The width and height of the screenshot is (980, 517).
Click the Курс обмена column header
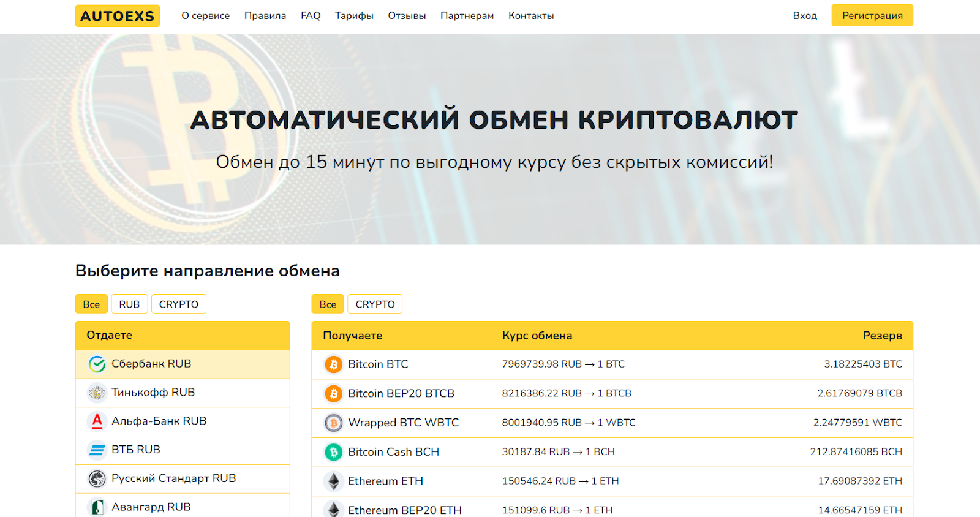(537, 336)
